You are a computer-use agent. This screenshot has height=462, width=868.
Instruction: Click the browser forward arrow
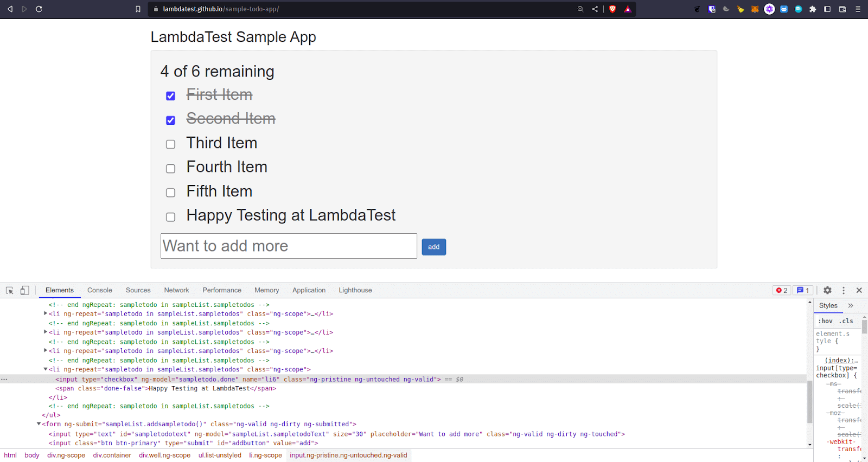point(24,9)
